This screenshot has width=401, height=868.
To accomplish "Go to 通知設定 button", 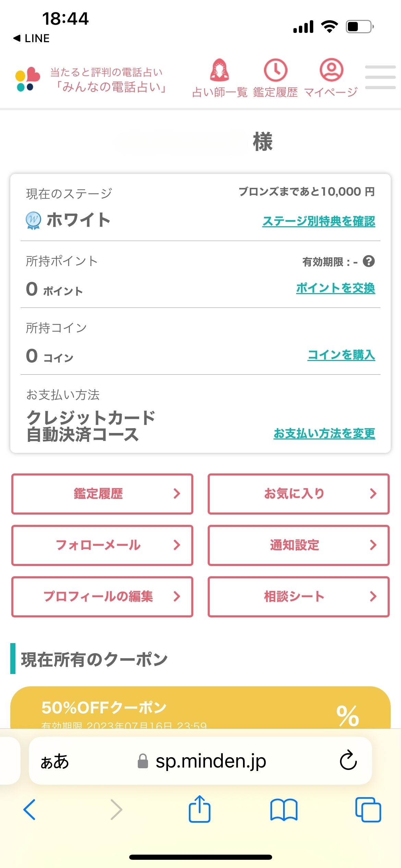I will click(299, 545).
